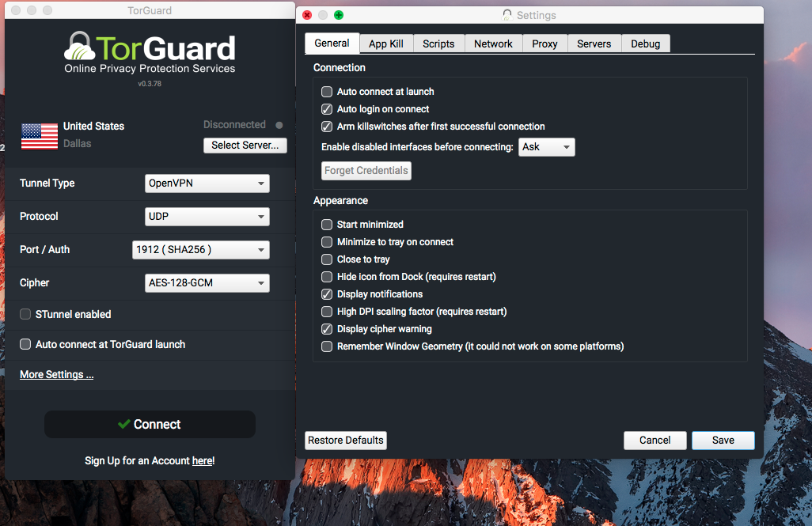Enable High DPI scaling factor checkbox
The image size is (812, 526).
tap(327, 312)
